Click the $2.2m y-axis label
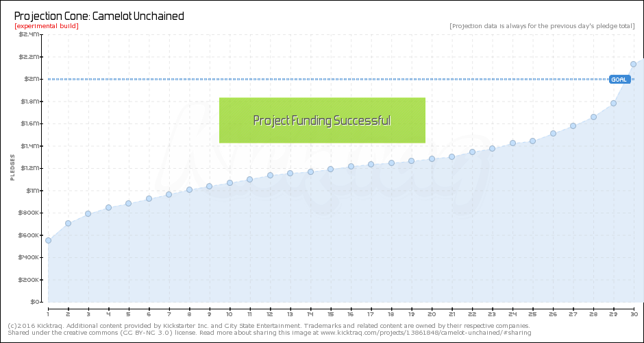644x343 pixels. click(29, 57)
